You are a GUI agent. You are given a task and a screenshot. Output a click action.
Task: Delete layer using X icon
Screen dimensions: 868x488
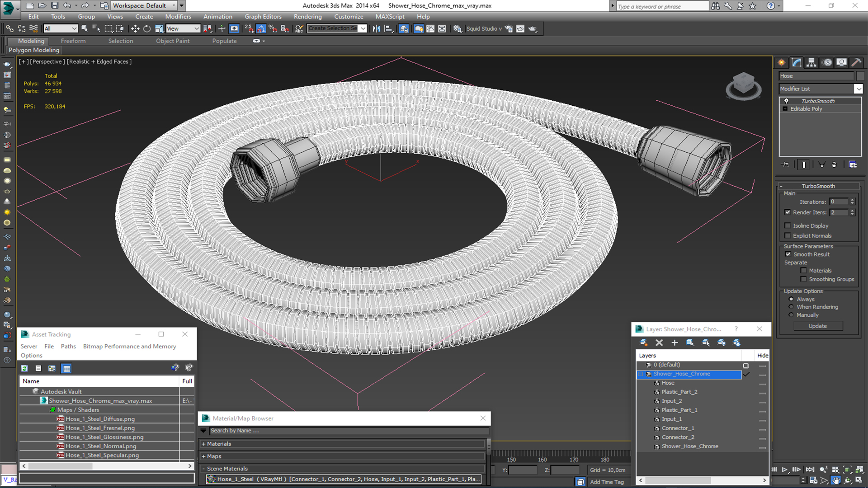point(659,343)
